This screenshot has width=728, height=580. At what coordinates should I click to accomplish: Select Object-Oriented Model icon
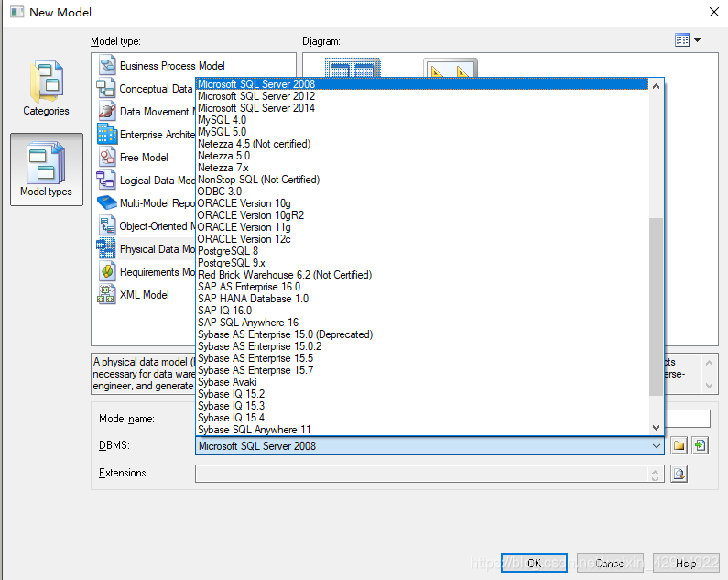(107, 226)
